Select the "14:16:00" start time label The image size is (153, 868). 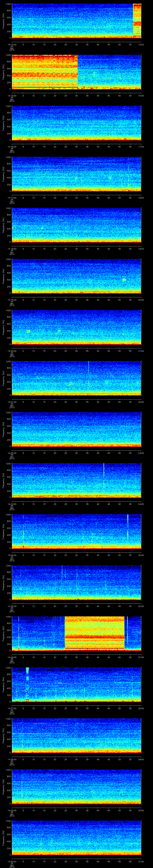tap(12, 146)
